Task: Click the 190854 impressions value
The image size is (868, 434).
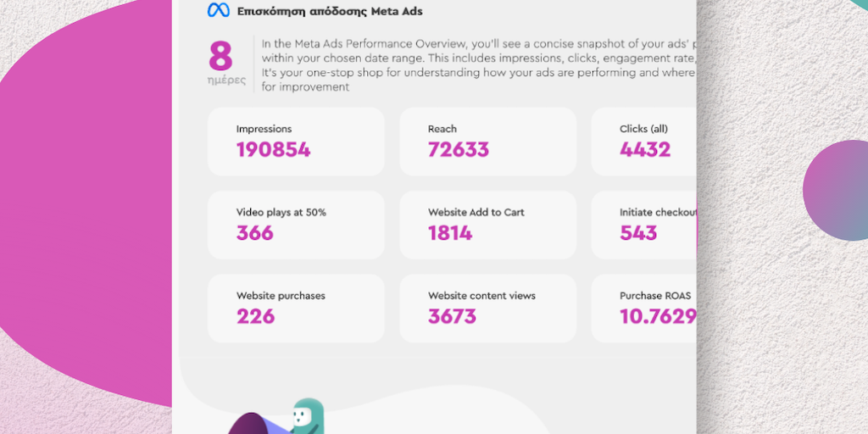Action: [x=273, y=150]
